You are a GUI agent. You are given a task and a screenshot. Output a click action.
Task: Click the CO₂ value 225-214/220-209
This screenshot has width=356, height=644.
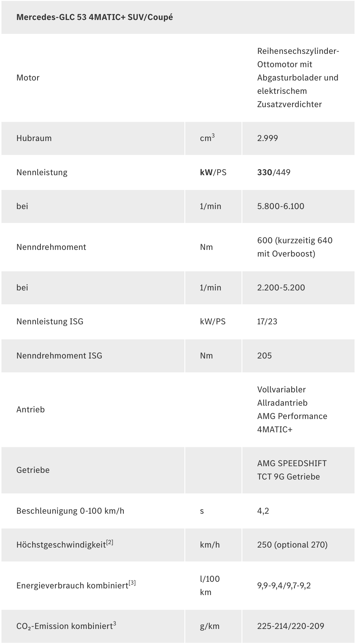pyautogui.click(x=290, y=626)
